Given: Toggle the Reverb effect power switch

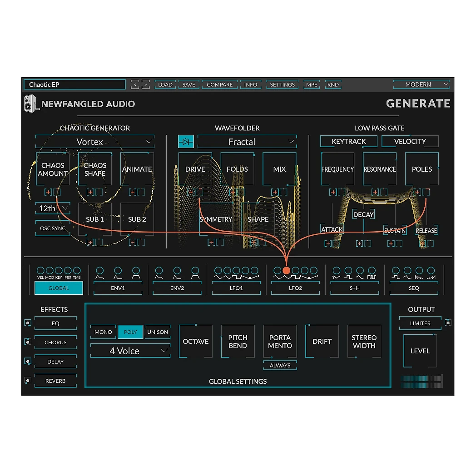Looking at the screenshot, I should 28,380.
